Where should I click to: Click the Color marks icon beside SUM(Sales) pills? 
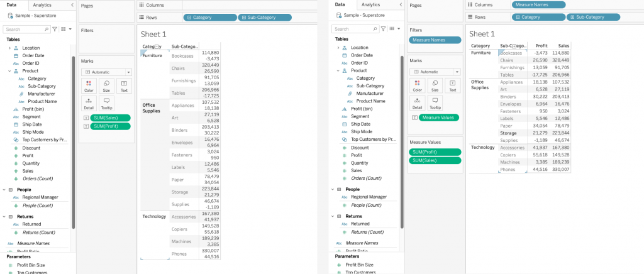[x=89, y=85]
